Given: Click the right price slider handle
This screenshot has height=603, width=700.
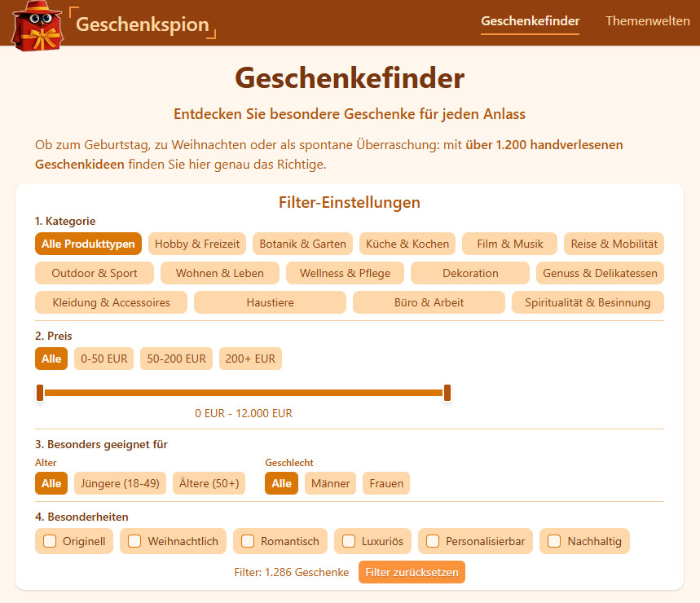Looking at the screenshot, I should (447, 393).
